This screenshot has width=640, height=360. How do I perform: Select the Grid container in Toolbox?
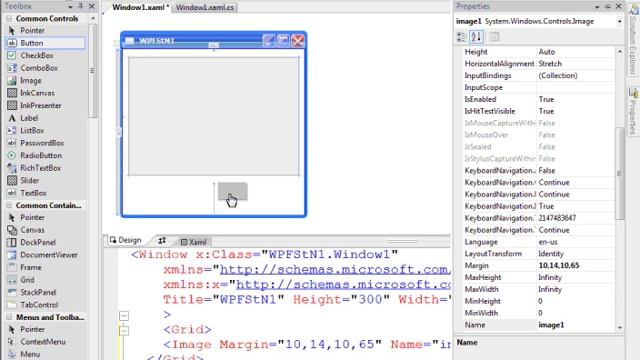click(x=27, y=280)
